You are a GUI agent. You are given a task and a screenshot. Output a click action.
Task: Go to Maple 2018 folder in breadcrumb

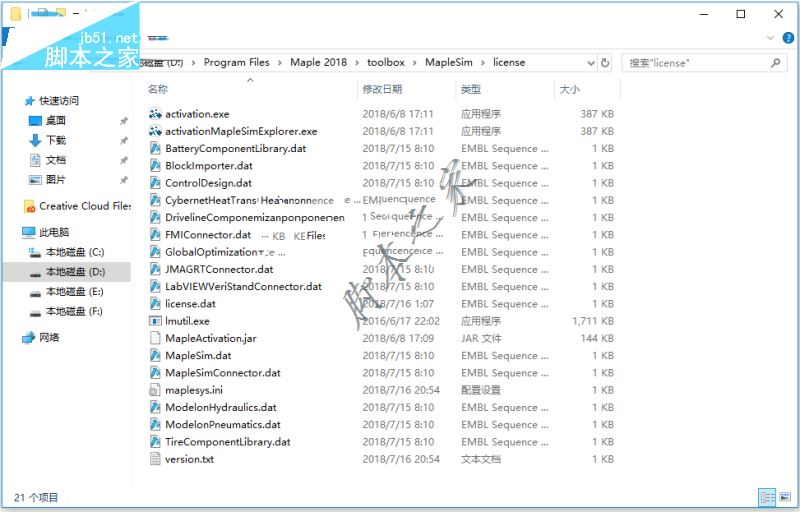pyautogui.click(x=318, y=62)
